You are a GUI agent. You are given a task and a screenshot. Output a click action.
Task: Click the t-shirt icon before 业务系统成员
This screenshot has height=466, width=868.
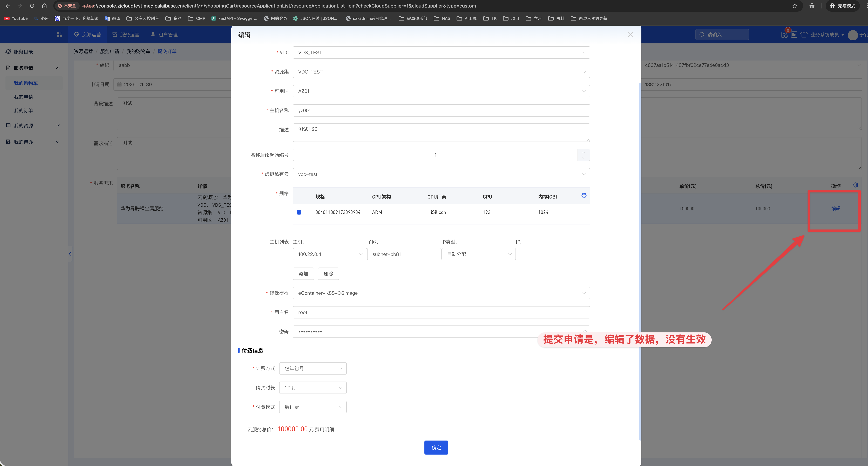point(804,34)
